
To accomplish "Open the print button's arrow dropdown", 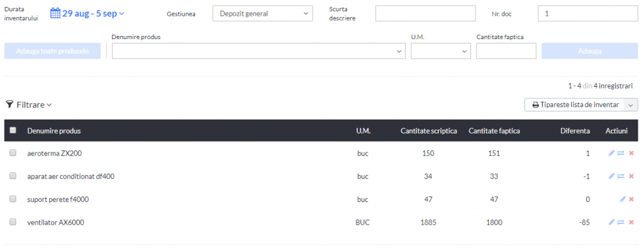I will (631, 105).
